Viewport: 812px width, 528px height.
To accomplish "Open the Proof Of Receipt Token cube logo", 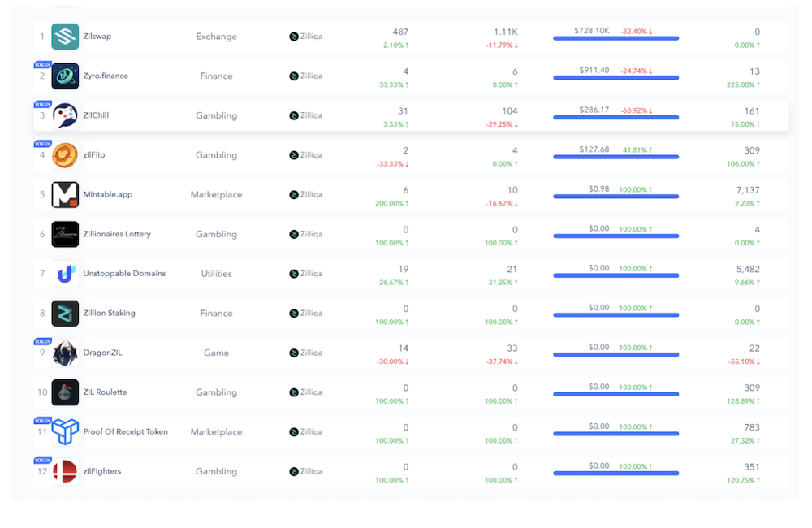I will [x=65, y=432].
